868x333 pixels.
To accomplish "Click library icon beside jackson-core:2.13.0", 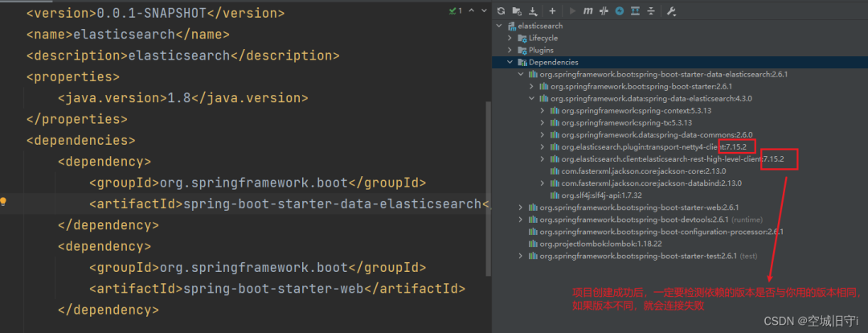I will 555,171.
